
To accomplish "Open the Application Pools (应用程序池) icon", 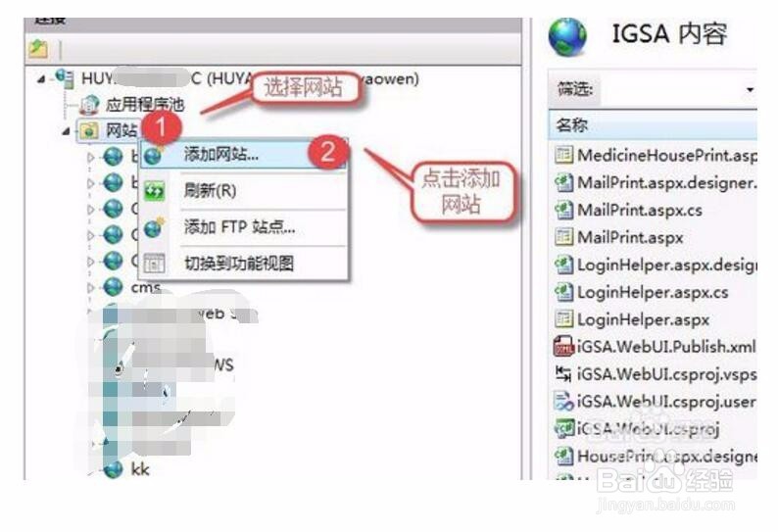I will pyautogui.click(x=90, y=104).
